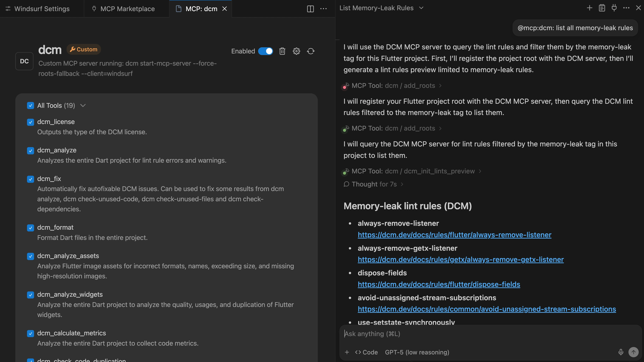Collapse the All Tools (19) chevron
The height and width of the screenshot is (362, 644).
point(83,106)
